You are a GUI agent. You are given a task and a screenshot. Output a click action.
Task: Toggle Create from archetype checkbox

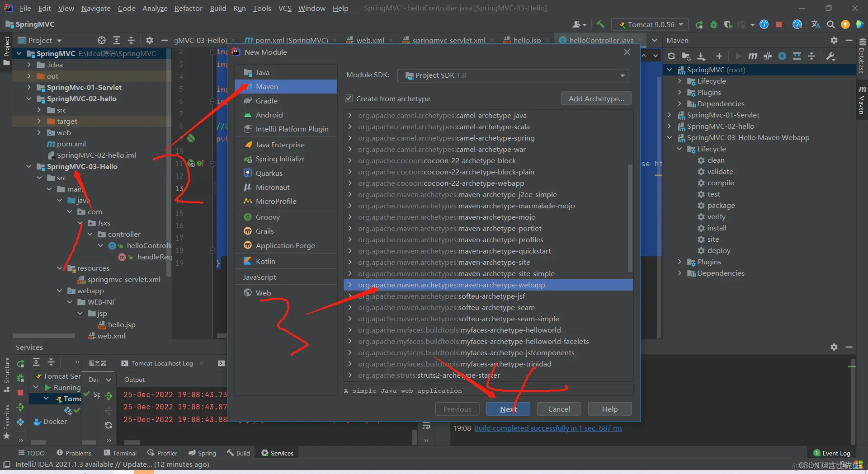point(349,99)
